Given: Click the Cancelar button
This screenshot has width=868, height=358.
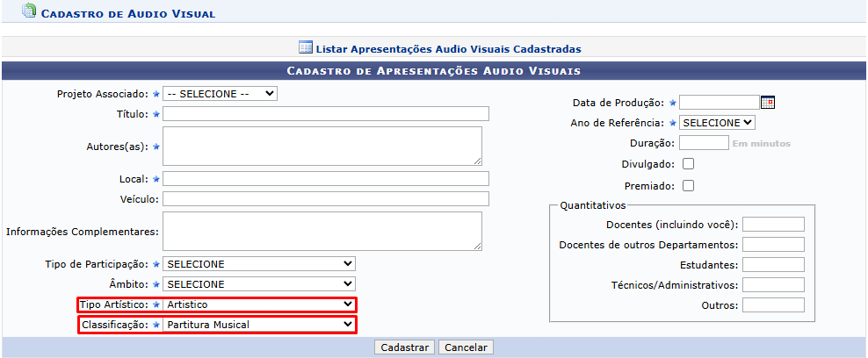Looking at the screenshot, I should 466,347.
